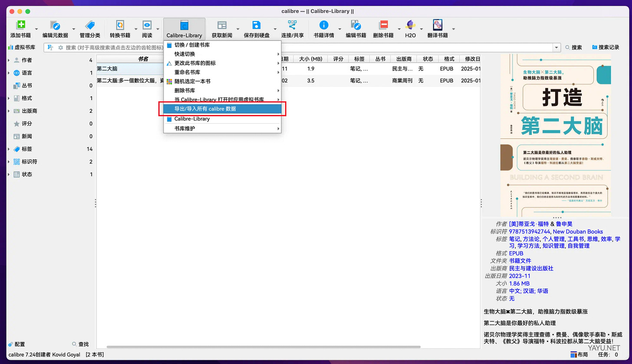The height and width of the screenshot is (364, 632).
Task: Click the book list horizontal scrollbar
Action: pyautogui.click(x=263, y=347)
